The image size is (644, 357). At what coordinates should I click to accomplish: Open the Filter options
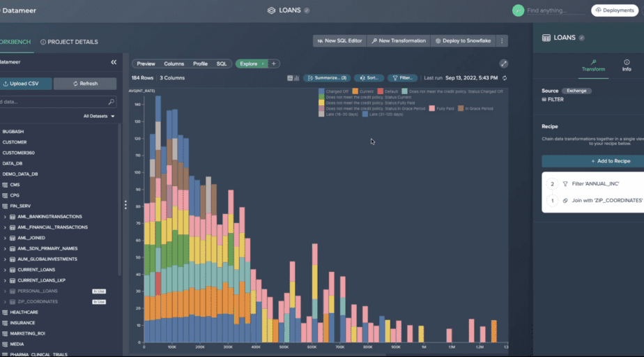(403, 78)
